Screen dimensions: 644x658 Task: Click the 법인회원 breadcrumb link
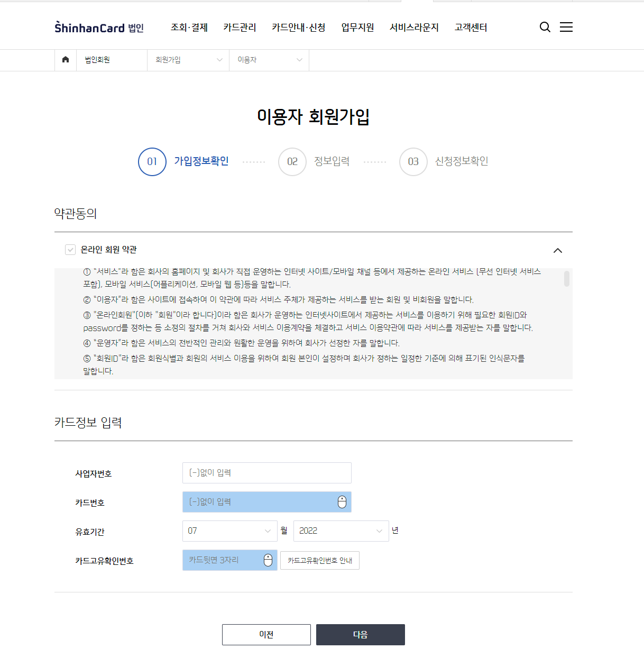pos(97,60)
